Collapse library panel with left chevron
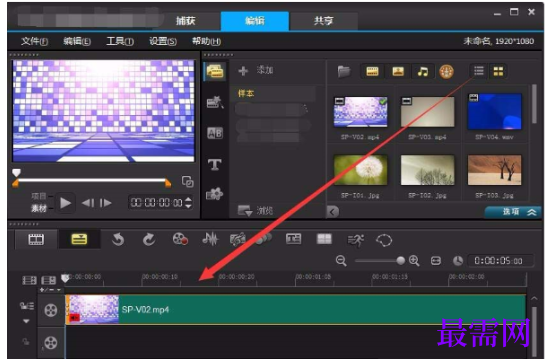The image size is (549, 364). pos(333,211)
